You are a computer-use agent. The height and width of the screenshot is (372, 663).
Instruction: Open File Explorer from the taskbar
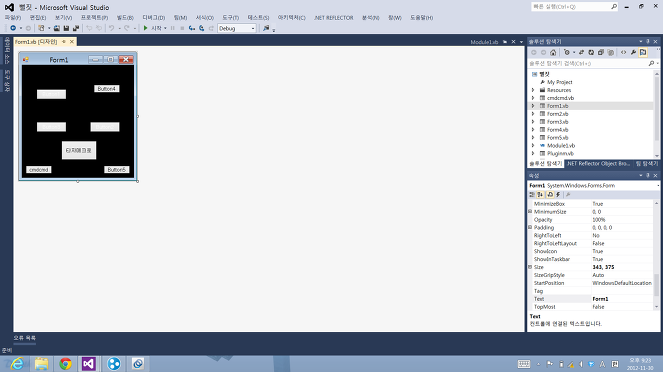tap(41, 364)
